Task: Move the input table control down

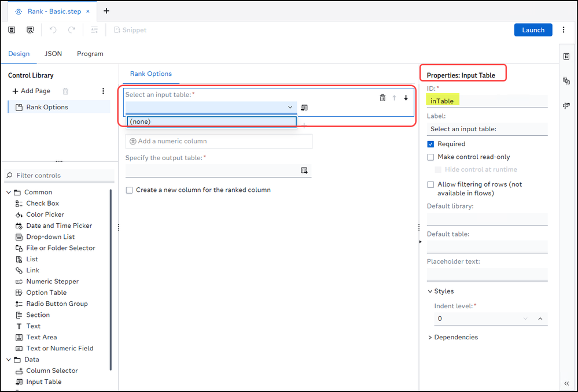Action: coord(406,98)
